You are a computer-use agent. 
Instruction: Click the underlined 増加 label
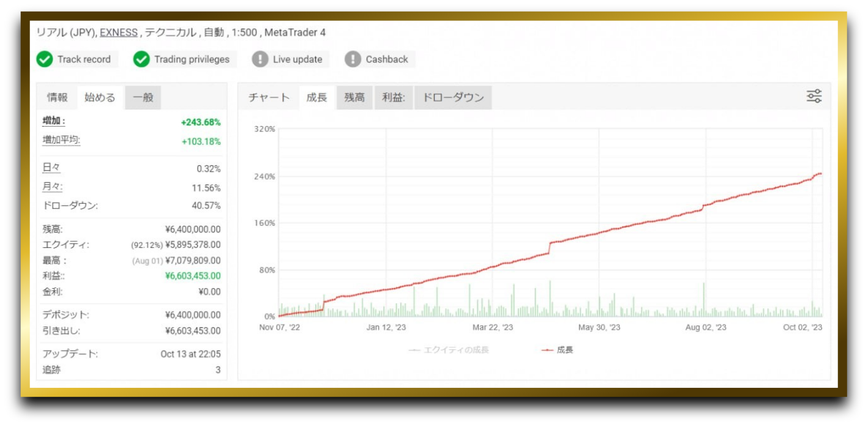(54, 121)
